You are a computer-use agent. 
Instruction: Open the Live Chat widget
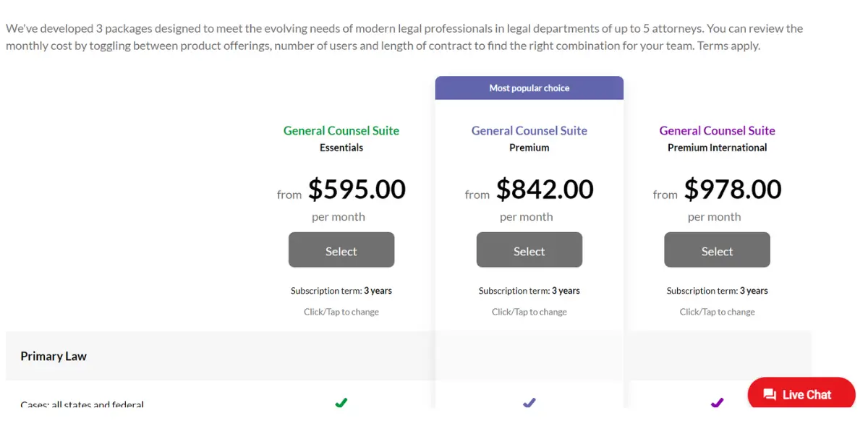[801, 394]
